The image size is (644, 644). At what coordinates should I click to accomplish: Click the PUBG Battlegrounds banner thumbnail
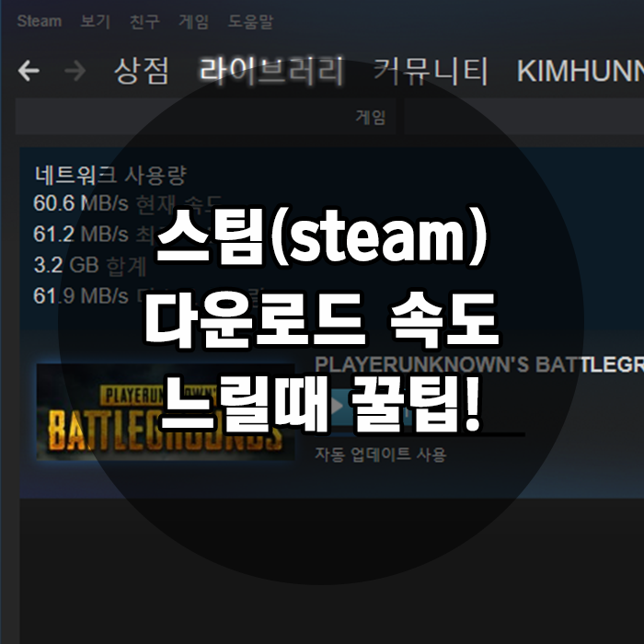point(166,411)
